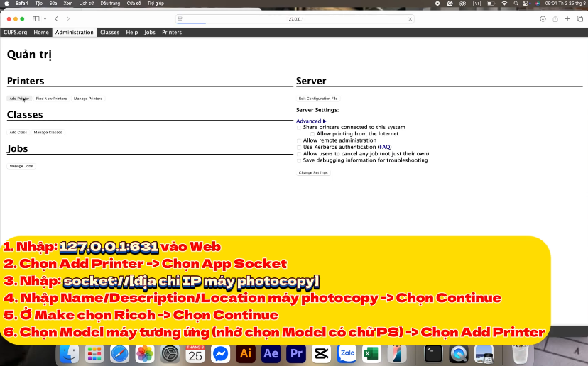Switch to the Classes tab
Screen dimensions: 588x366
[109, 33]
